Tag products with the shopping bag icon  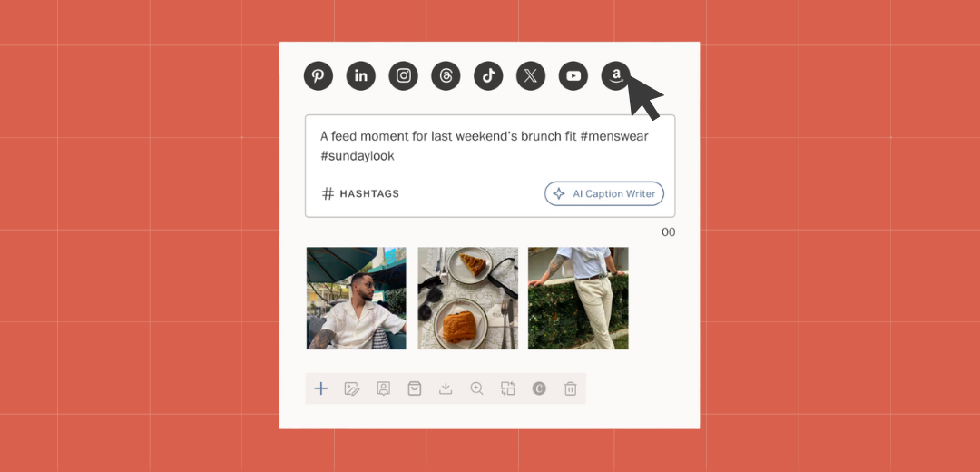coord(415,388)
